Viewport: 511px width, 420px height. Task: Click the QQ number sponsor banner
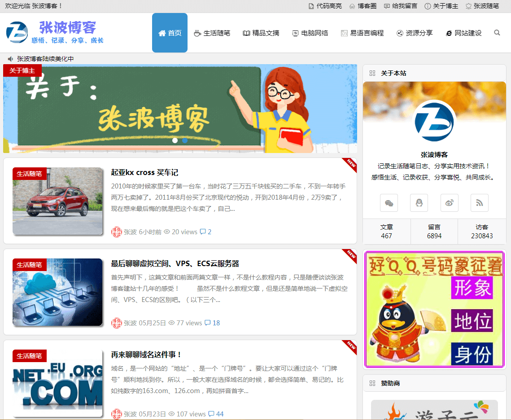[x=434, y=309]
